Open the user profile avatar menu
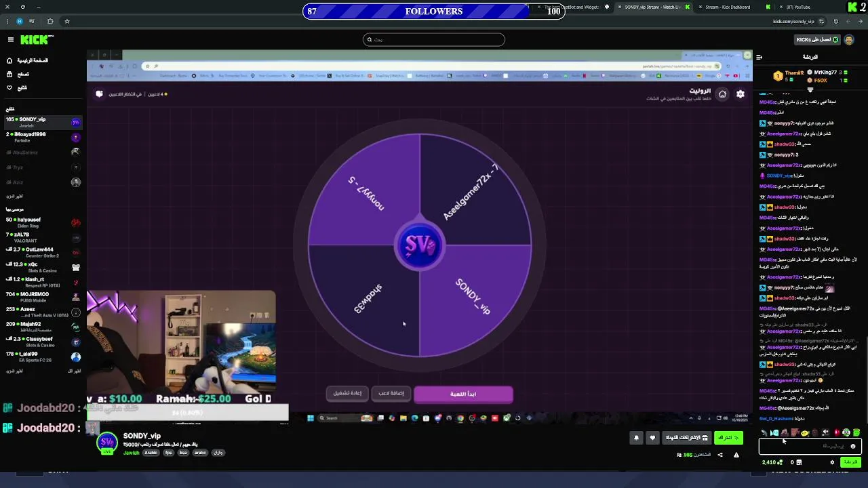 point(850,40)
